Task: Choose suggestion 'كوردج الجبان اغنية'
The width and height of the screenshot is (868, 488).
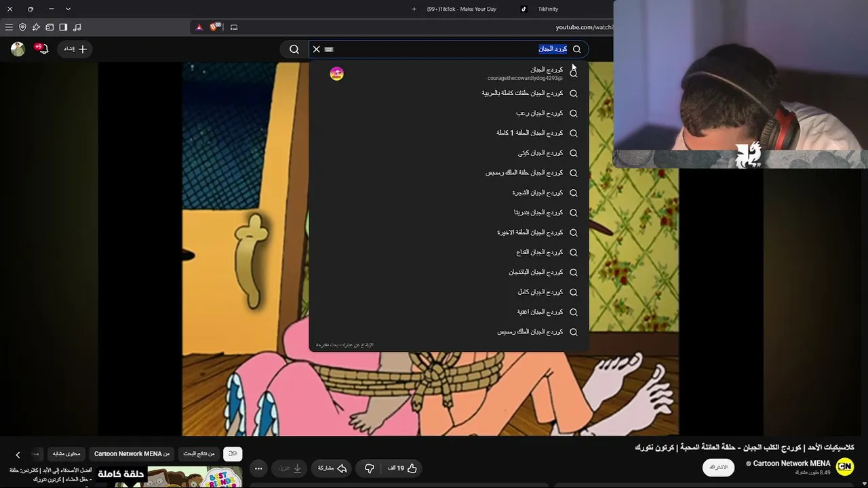Action: 448,312
